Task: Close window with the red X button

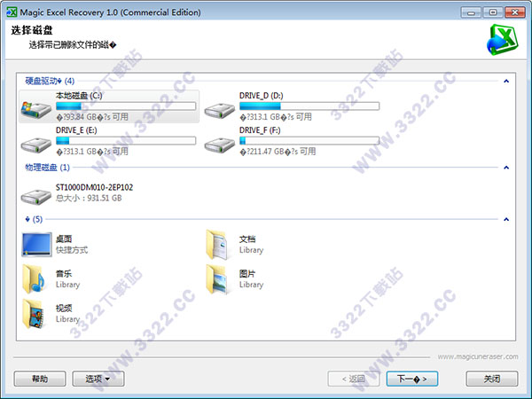Action: click(515, 12)
